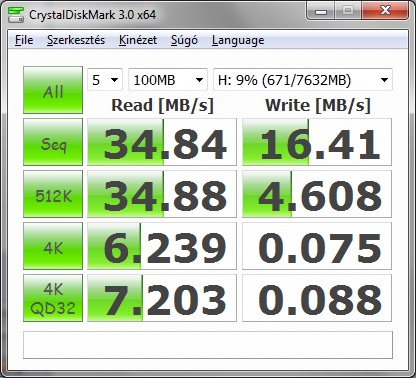Open the File menu
The width and height of the screenshot is (416, 378).
pyautogui.click(x=24, y=40)
